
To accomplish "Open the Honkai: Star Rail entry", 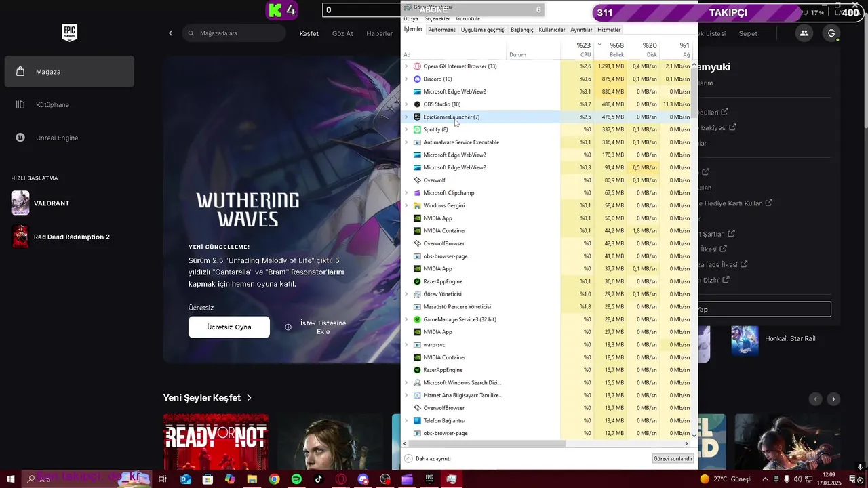I will 773,339.
